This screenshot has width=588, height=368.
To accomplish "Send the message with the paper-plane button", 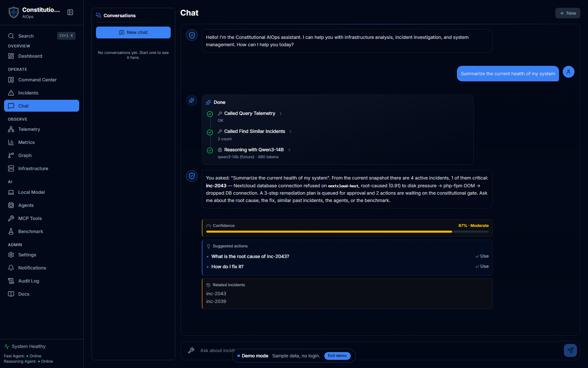I will pyautogui.click(x=570, y=350).
